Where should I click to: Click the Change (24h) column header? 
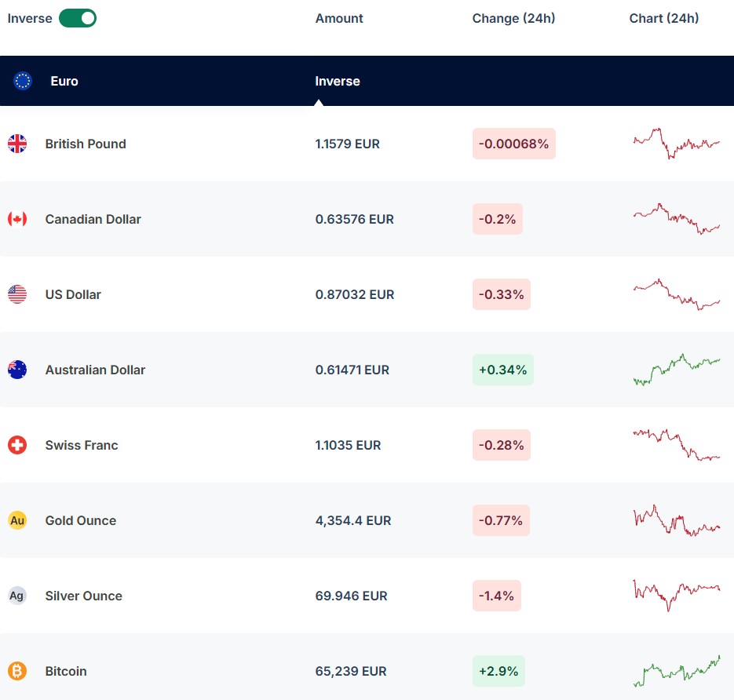(x=513, y=18)
